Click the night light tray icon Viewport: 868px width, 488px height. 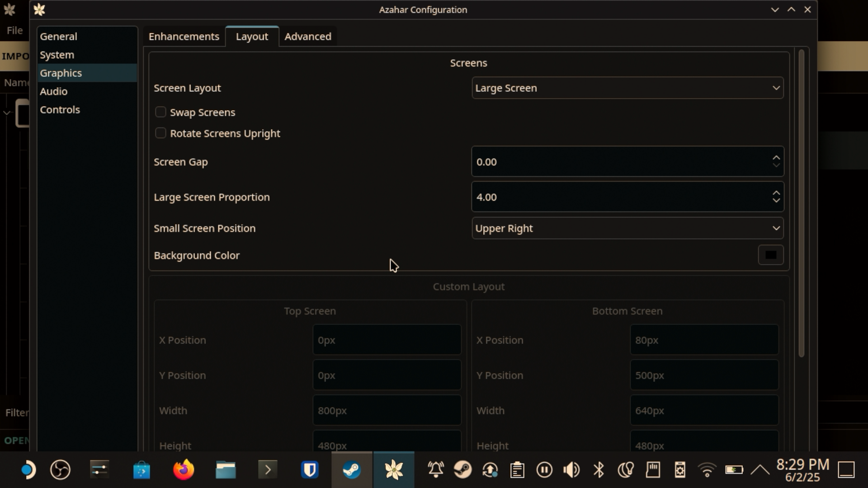pyautogui.click(x=626, y=470)
